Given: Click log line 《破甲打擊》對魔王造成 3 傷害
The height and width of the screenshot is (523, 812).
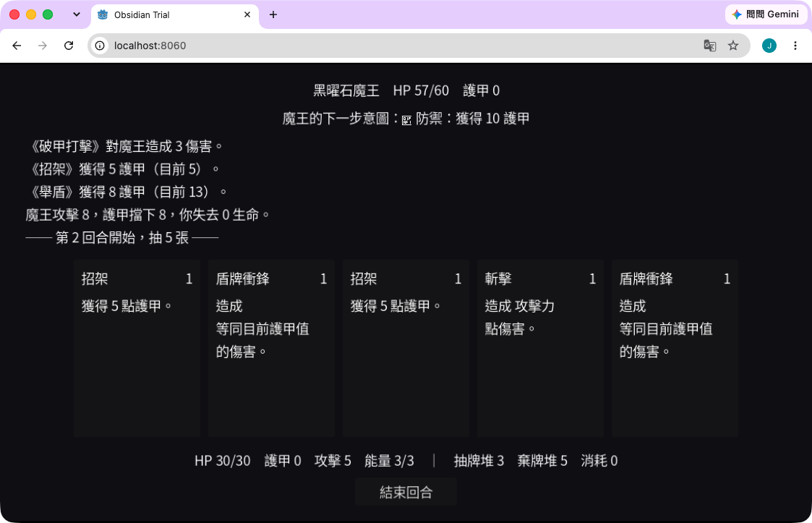Looking at the screenshot, I should pos(124,147).
